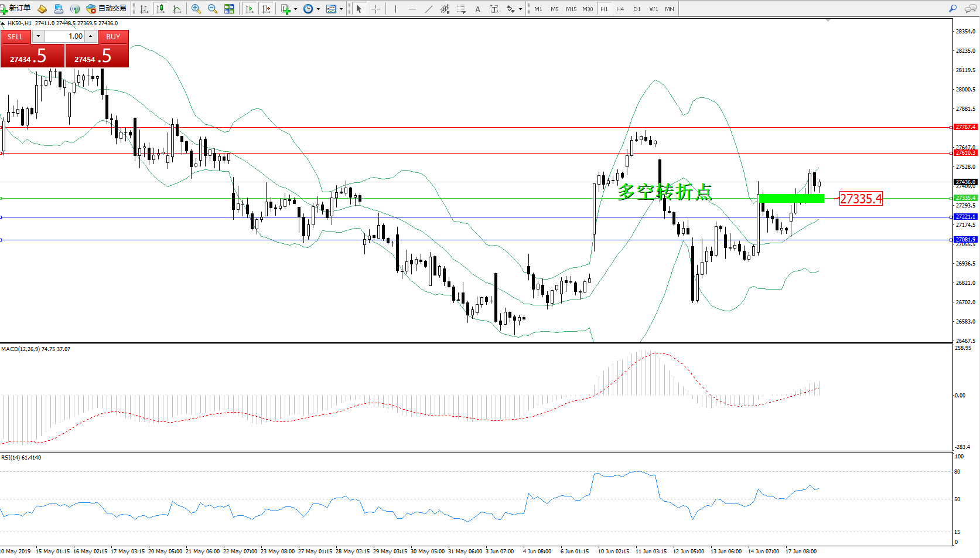Choose the text label tool
The image size is (980, 558).
[477, 9]
